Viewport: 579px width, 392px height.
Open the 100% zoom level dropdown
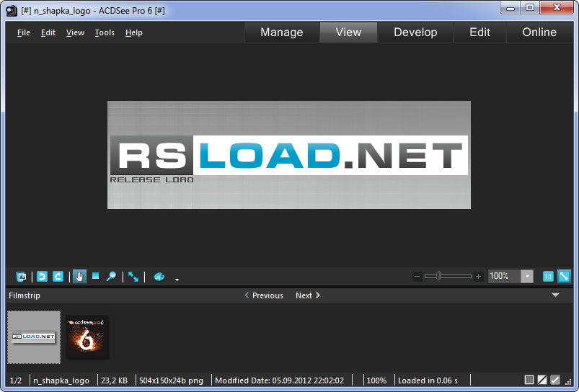pyautogui.click(x=527, y=276)
